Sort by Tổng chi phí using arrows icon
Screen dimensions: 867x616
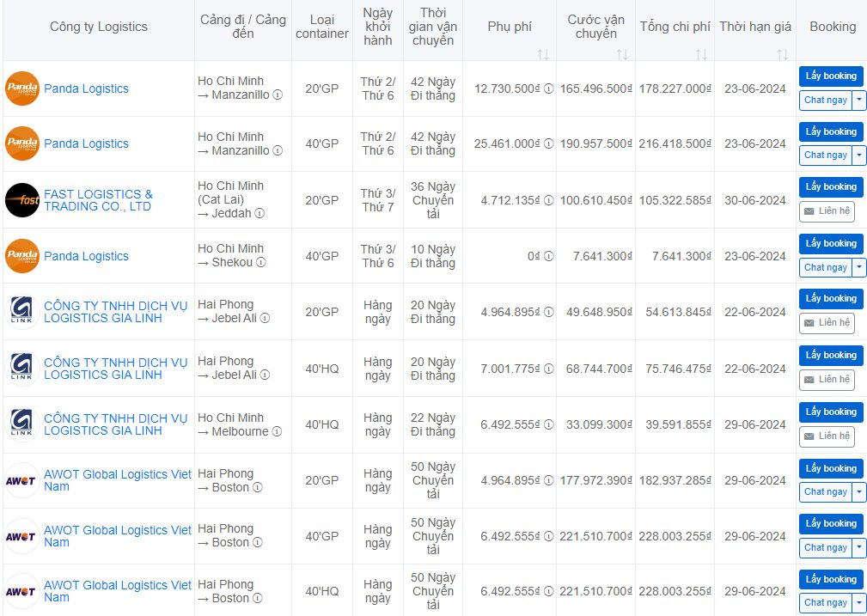[x=701, y=54]
